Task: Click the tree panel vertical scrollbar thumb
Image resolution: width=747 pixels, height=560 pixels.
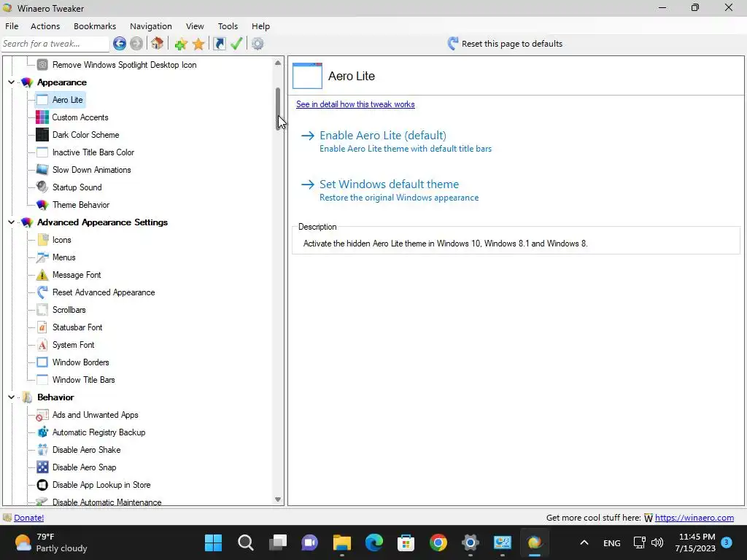Action: click(x=278, y=109)
